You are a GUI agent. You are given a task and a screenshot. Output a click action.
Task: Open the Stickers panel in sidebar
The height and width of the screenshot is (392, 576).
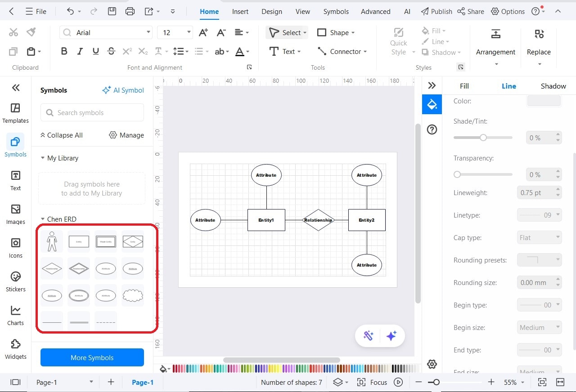tap(15, 282)
